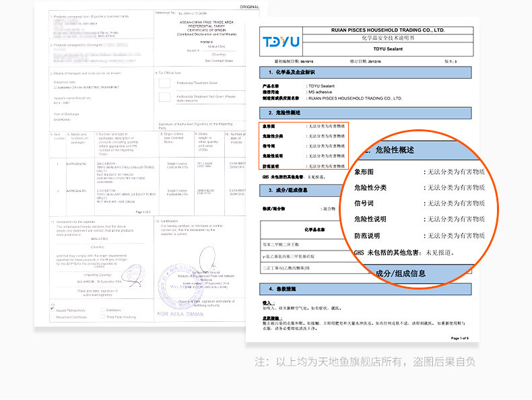Click the magnified 'GHS 未包括的其他危害' line
This screenshot has height=400, width=532.
[404, 253]
